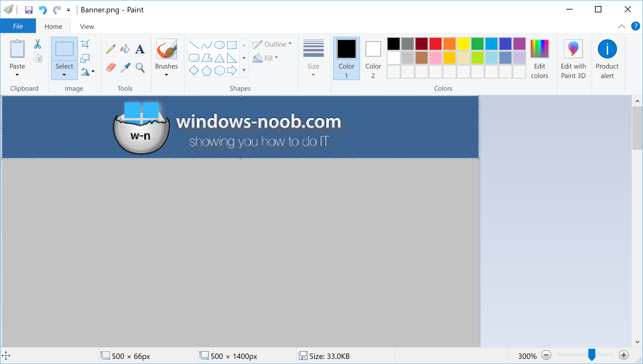Screen dimensions: 643x364
Task: Activate the Color 1 foreground box
Action: pos(346,58)
